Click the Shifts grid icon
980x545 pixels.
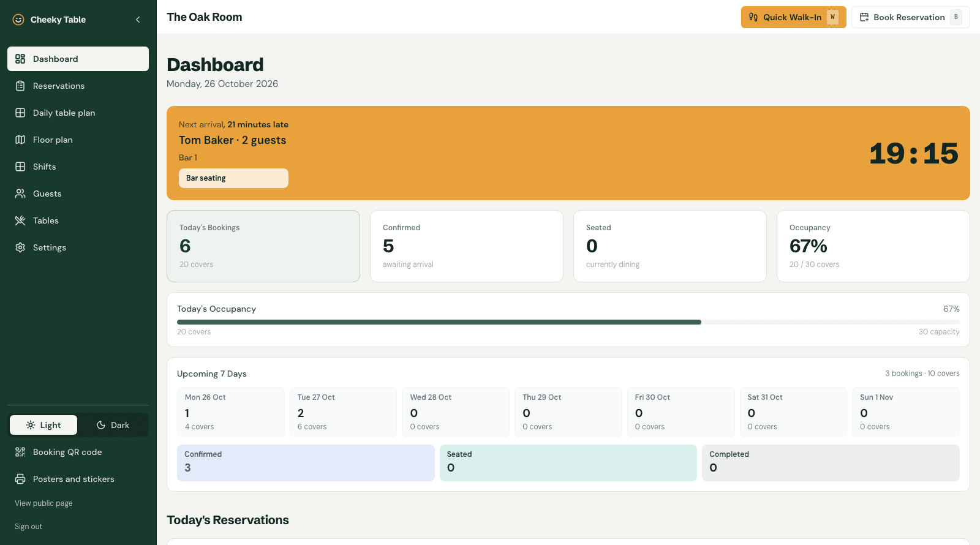pos(20,167)
